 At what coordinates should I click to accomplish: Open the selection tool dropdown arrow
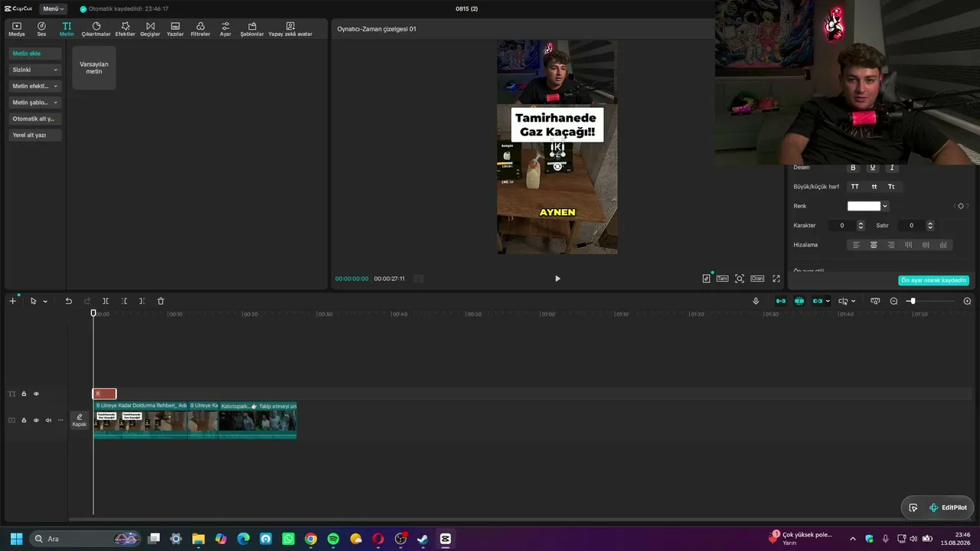(x=45, y=302)
